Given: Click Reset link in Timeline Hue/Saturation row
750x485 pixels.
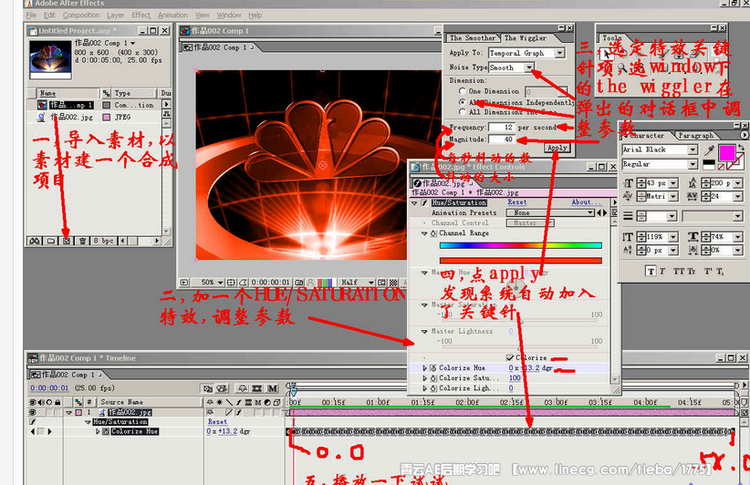Looking at the screenshot, I should pyautogui.click(x=217, y=422).
